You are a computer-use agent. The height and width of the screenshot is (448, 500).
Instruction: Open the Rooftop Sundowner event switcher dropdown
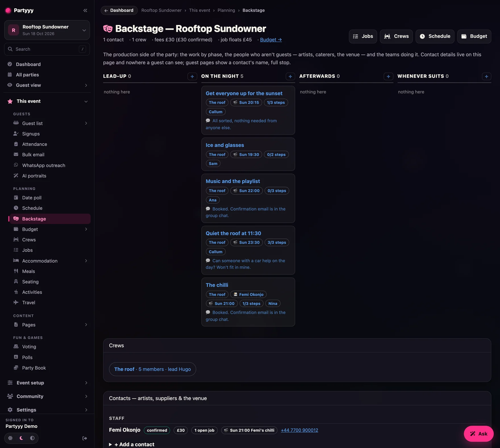[47, 30]
